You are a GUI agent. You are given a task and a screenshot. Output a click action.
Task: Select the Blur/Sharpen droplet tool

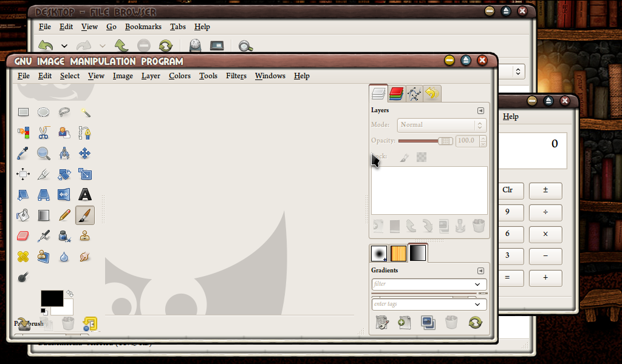64,257
